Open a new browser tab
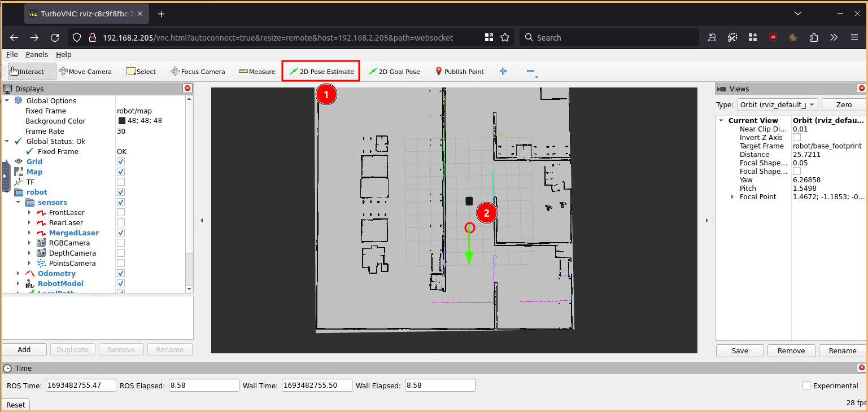Viewport: 868px width, 412px height. (161, 14)
